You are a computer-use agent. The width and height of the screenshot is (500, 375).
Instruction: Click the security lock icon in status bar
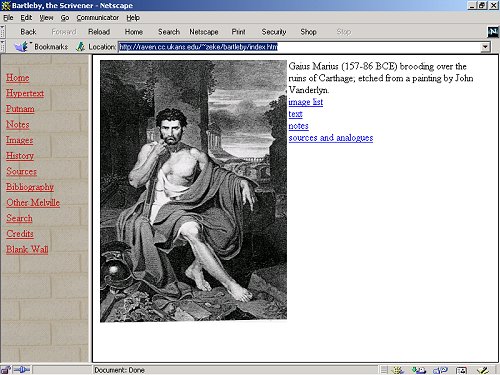click(6, 370)
